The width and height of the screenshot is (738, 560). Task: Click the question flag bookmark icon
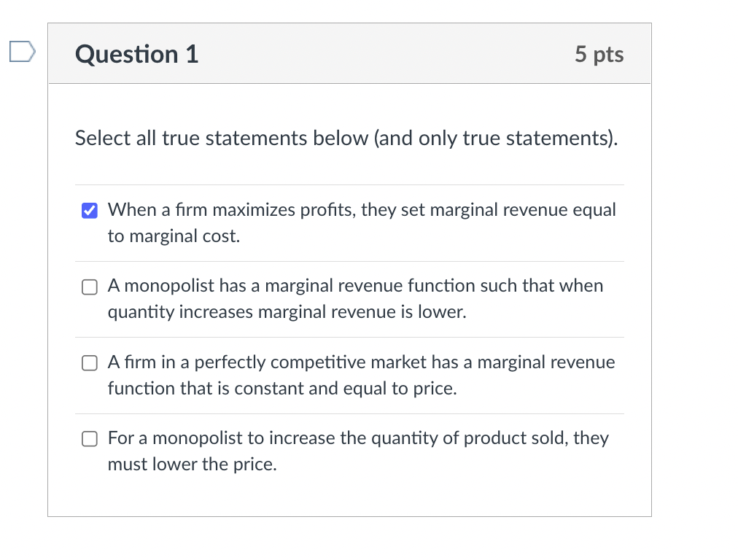[x=21, y=50]
